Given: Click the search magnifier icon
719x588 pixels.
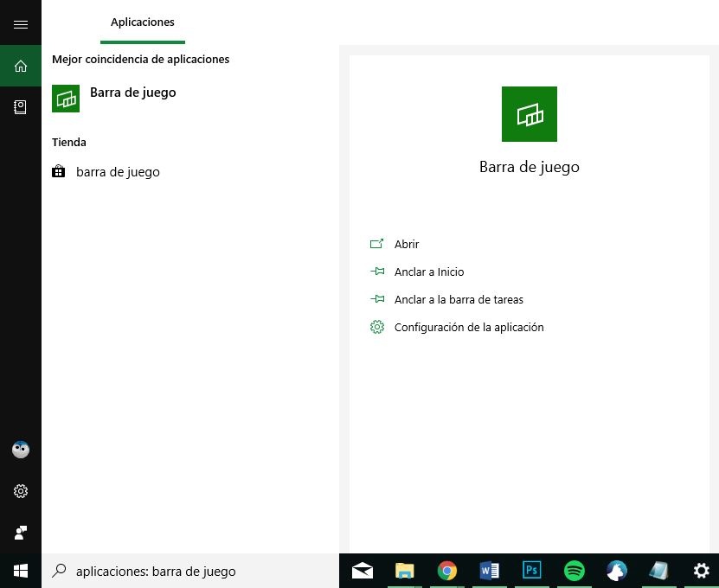Looking at the screenshot, I should click(x=59, y=571).
